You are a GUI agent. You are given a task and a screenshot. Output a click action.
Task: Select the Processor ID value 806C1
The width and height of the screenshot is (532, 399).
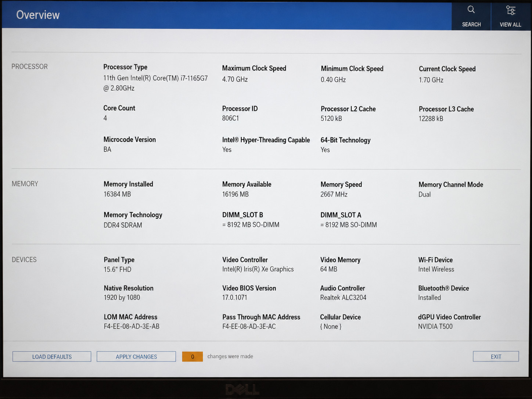[x=230, y=118]
